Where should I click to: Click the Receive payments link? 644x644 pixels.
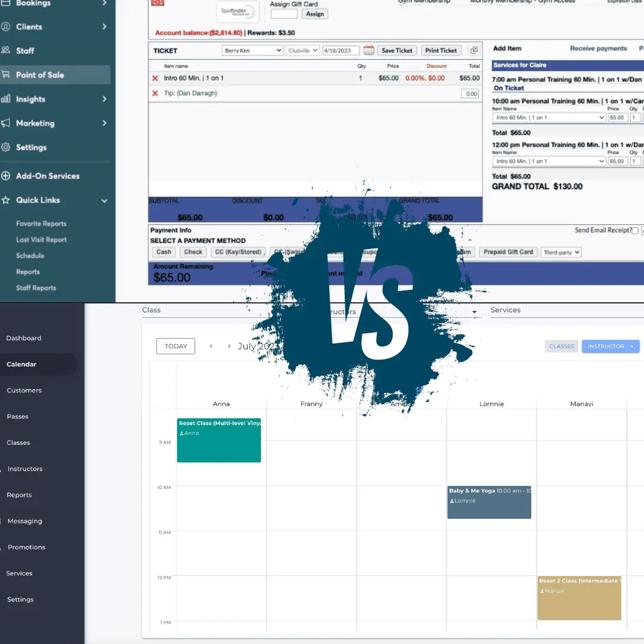[x=599, y=48]
